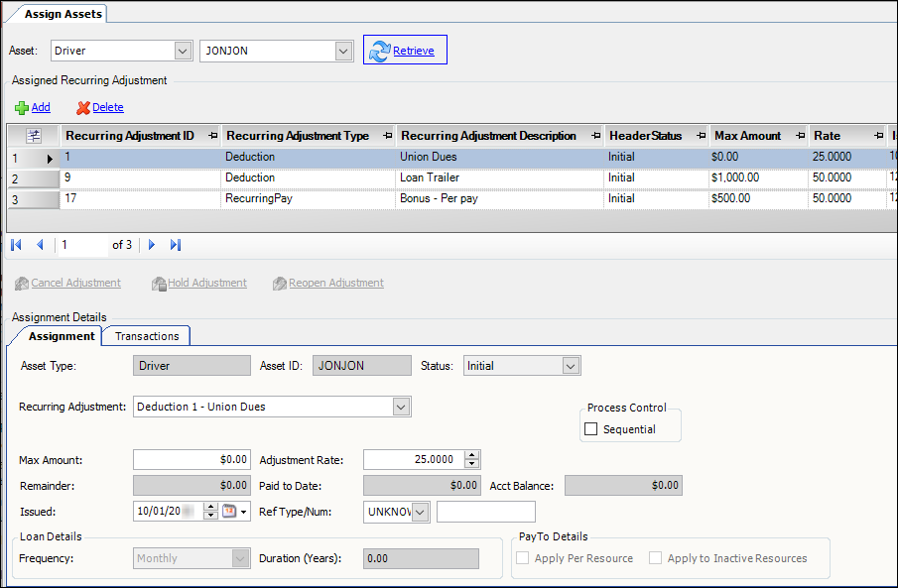Viewport: 898px width, 588px height.
Task: Open the Recurring Adjustment dropdown
Action: [401, 407]
